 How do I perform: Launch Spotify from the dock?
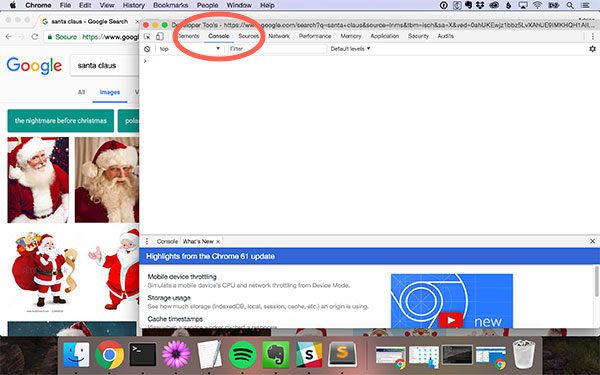[242, 355]
